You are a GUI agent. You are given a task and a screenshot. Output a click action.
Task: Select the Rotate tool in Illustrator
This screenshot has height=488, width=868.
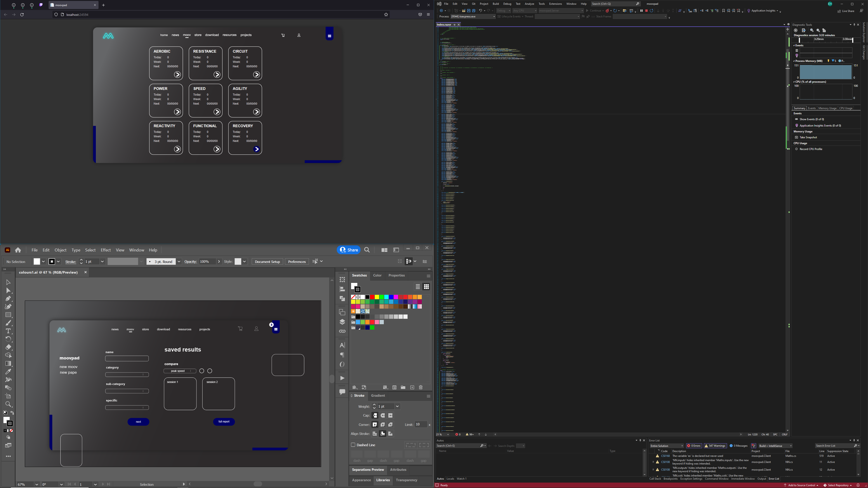coord(8,339)
